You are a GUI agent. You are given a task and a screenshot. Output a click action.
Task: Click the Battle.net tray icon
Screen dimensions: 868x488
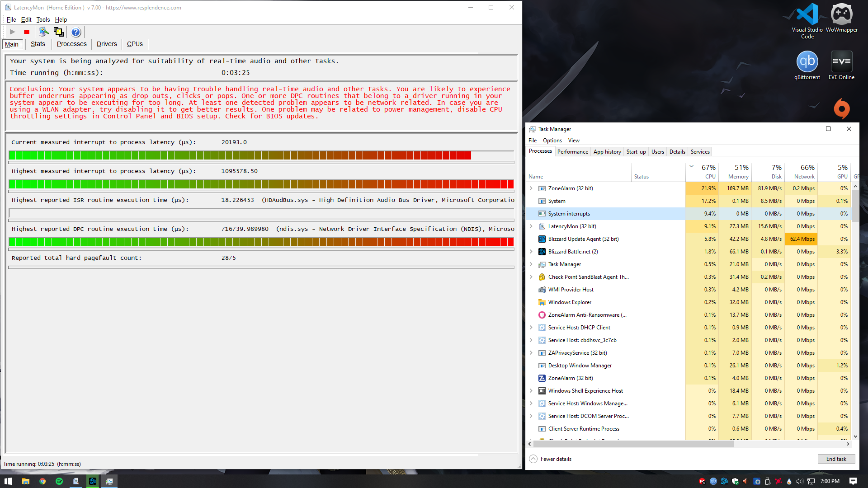[x=724, y=481]
